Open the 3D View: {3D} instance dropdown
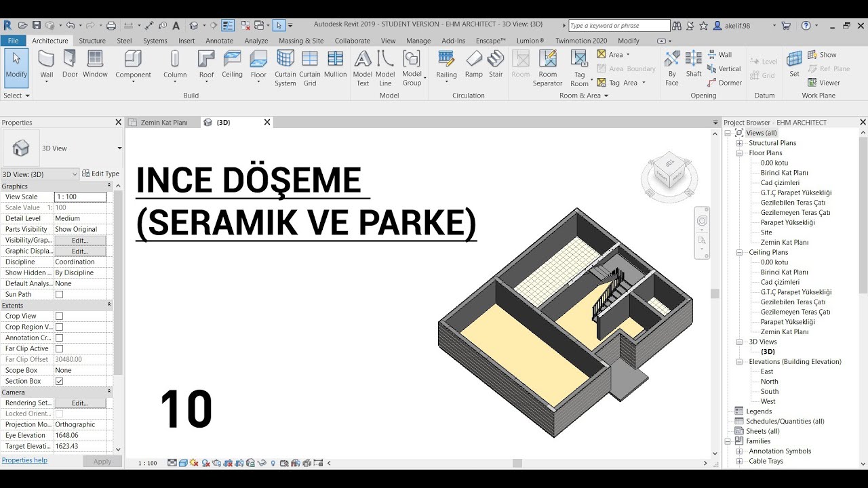The image size is (868, 488). (x=40, y=174)
